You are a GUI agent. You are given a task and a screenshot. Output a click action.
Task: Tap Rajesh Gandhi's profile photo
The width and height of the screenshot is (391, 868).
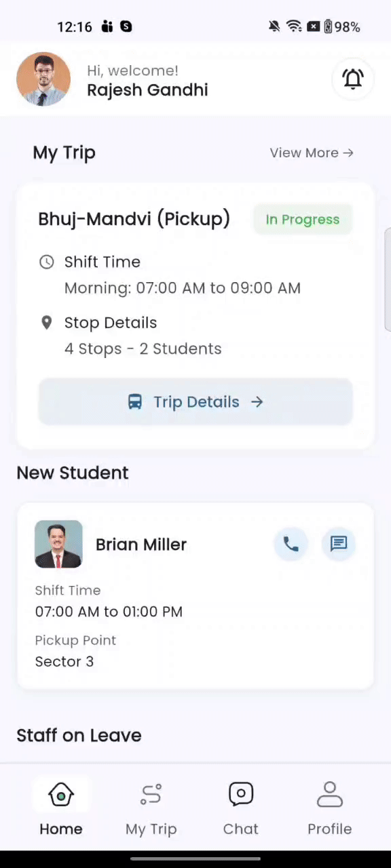point(43,79)
